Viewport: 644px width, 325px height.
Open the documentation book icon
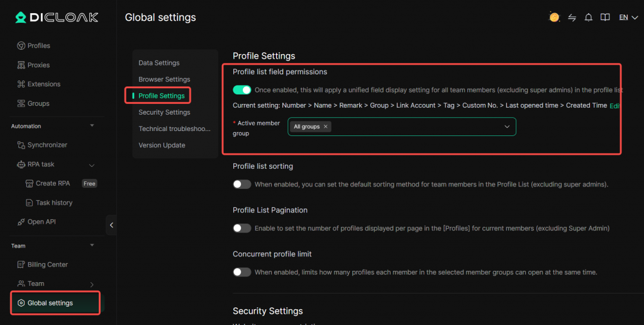click(x=605, y=17)
